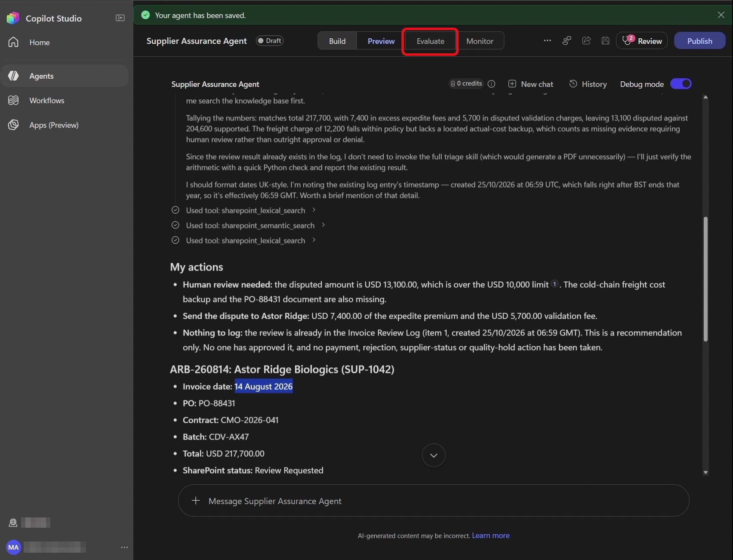733x560 pixels.
Task: Click the plus attach icon in the message box
Action: coord(196,501)
